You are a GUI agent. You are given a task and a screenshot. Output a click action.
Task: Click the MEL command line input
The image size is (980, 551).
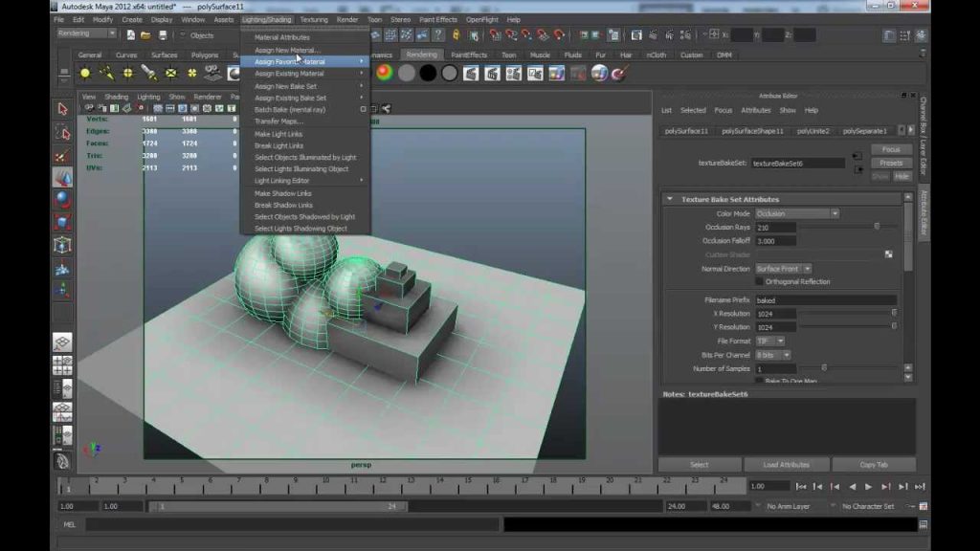[x=293, y=525]
